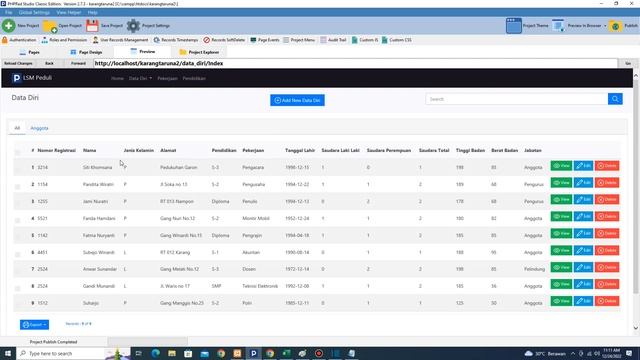The height and width of the screenshot is (360, 640).
Task: Tick the checkbox for row 8 Gandi Munandi
Action: point(18,288)
